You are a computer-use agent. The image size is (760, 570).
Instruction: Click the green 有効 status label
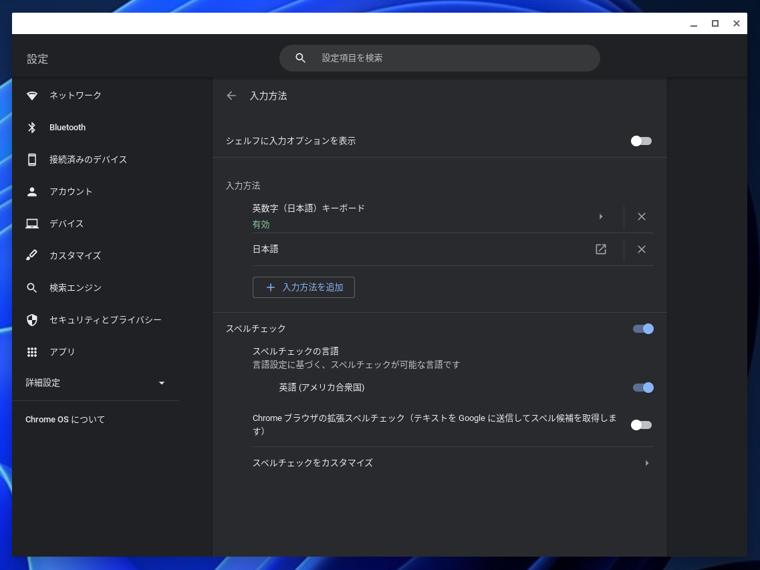(x=261, y=225)
